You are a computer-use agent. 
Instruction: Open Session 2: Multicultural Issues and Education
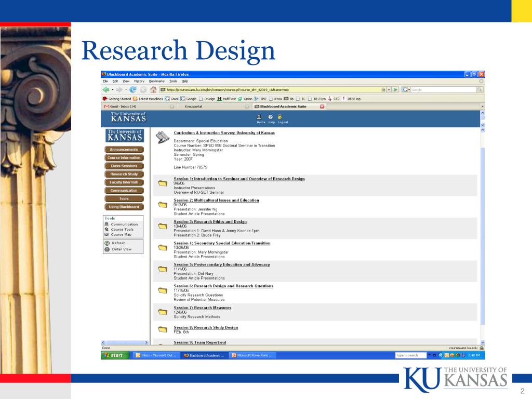click(216, 200)
